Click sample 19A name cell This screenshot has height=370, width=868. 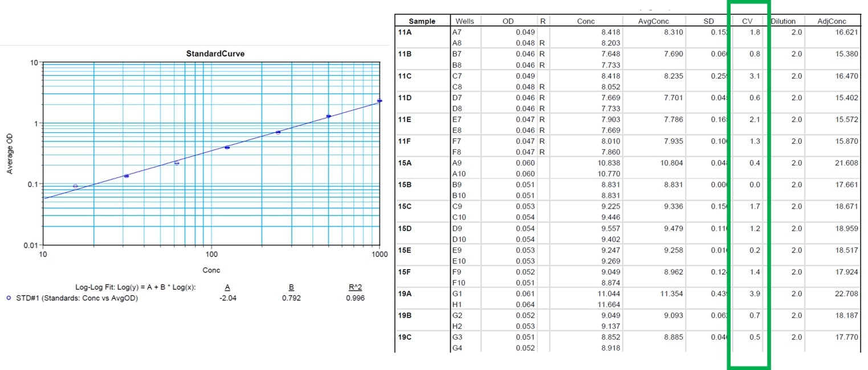pos(405,294)
